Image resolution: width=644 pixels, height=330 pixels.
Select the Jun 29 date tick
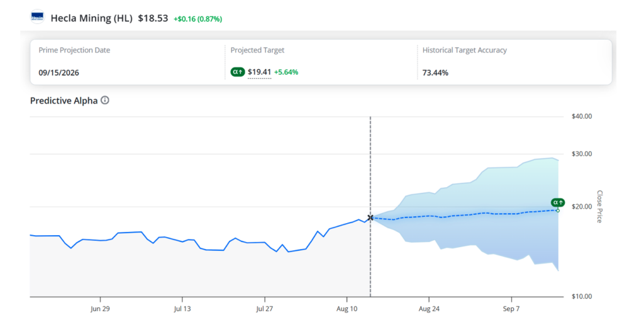(100, 309)
